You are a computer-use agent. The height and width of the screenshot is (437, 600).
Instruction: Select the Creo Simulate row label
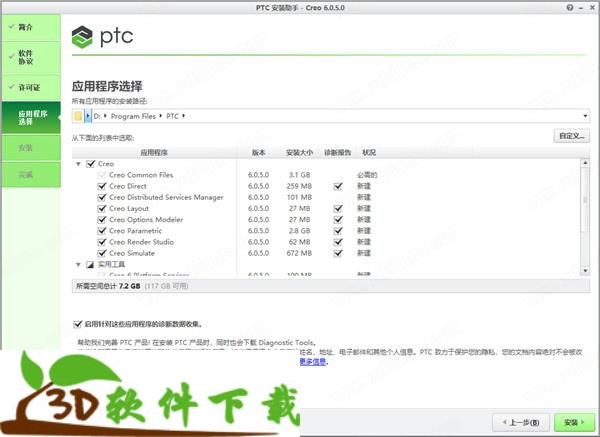(132, 253)
